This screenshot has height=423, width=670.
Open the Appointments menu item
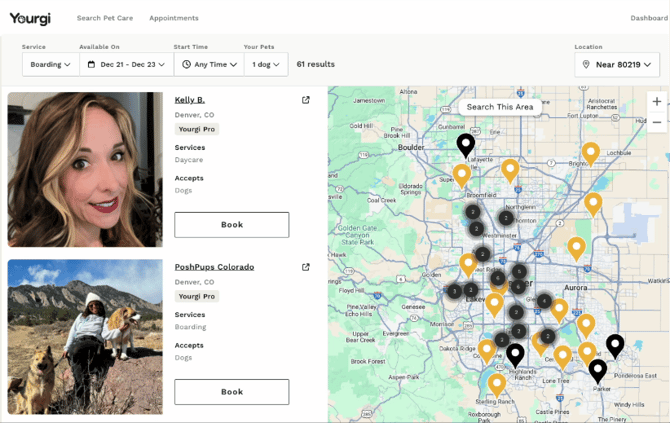(x=174, y=18)
